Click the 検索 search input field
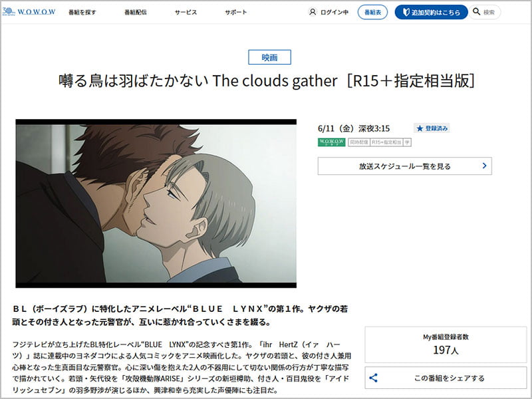This screenshot has width=532, height=399. pyautogui.click(x=485, y=12)
